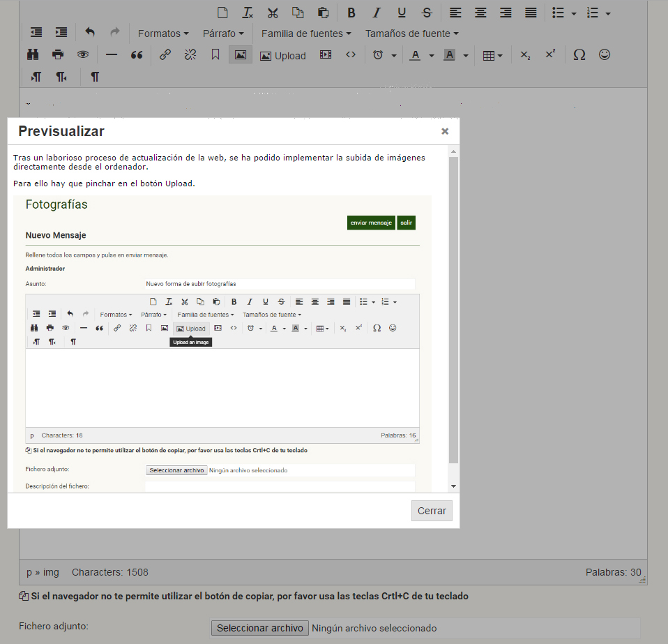Apply subscript formatting

[525, 54]
